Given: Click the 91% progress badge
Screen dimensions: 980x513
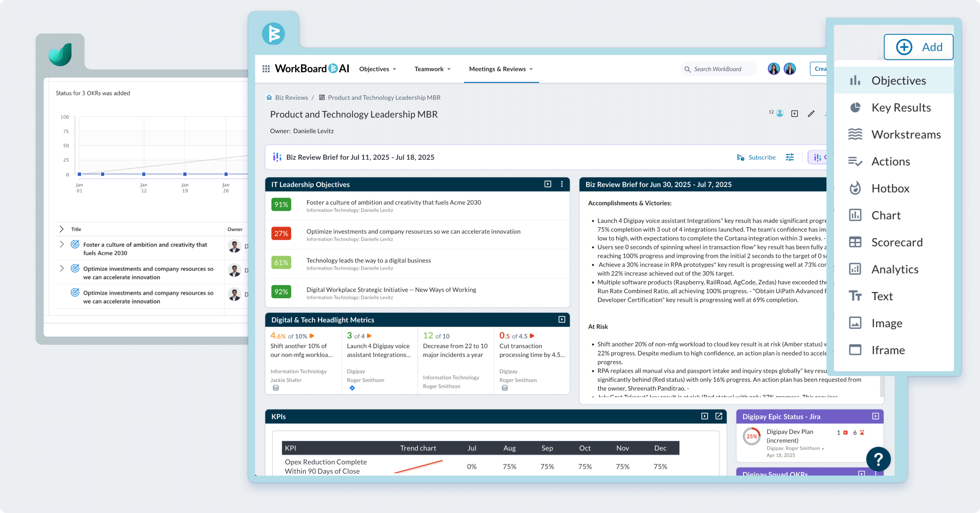Looking at the screenshot, I should tap(281, 205).
